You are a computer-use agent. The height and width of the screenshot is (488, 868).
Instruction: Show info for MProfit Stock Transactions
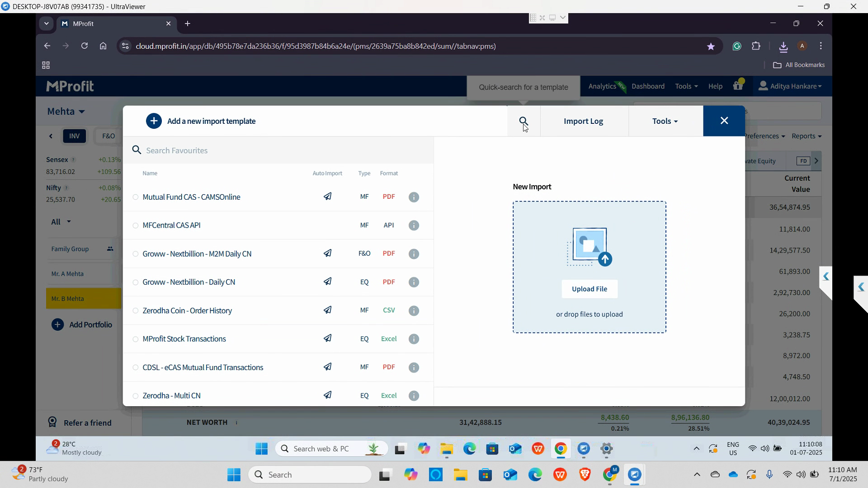(x=414, y=339)
